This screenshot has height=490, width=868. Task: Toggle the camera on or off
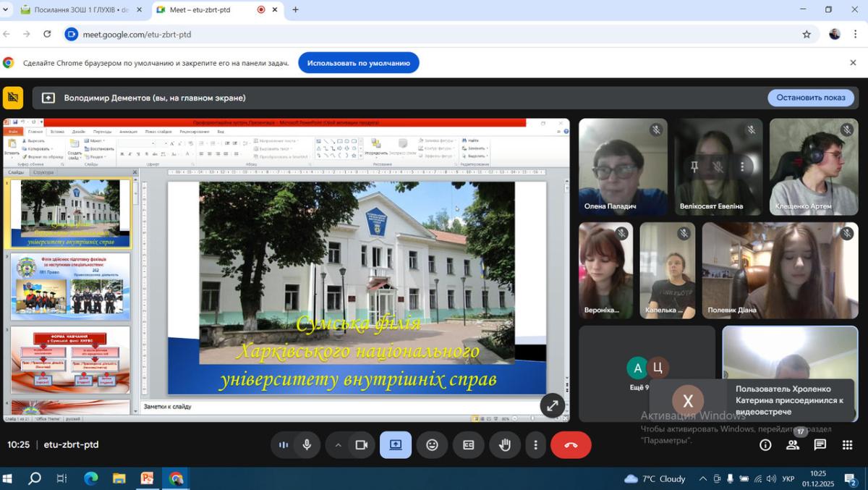pyautogui.click(x=361, y=445)
